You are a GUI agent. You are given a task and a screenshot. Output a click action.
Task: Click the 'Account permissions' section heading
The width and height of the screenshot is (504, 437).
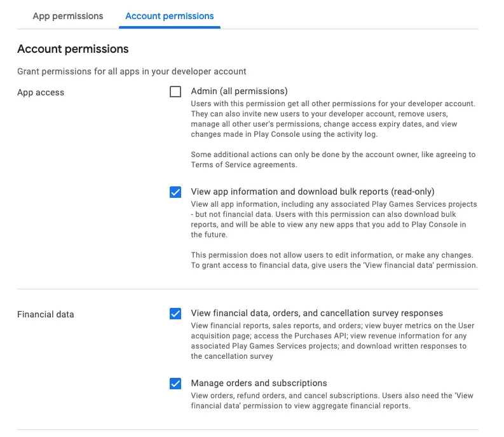[x=73, y=49]
